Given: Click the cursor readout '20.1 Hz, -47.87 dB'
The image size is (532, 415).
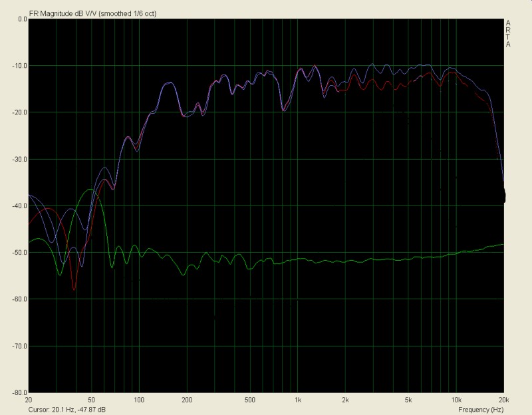Looking at the screenshot, I should [x=78, y=410].
